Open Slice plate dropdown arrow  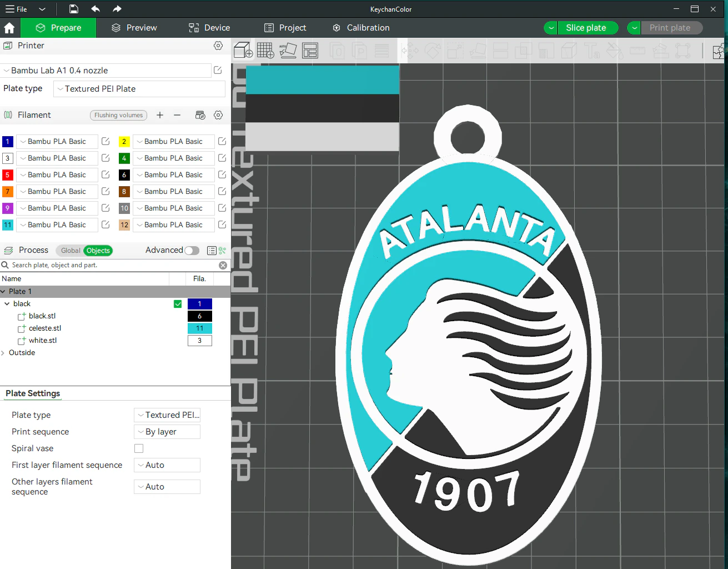pyautogui.click(x=551, y=28)
